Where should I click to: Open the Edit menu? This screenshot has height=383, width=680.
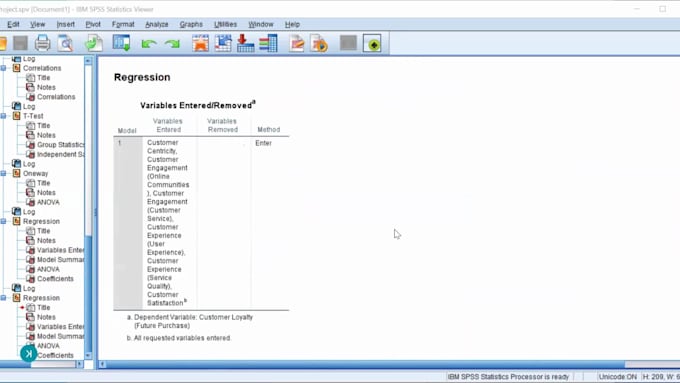13,24
